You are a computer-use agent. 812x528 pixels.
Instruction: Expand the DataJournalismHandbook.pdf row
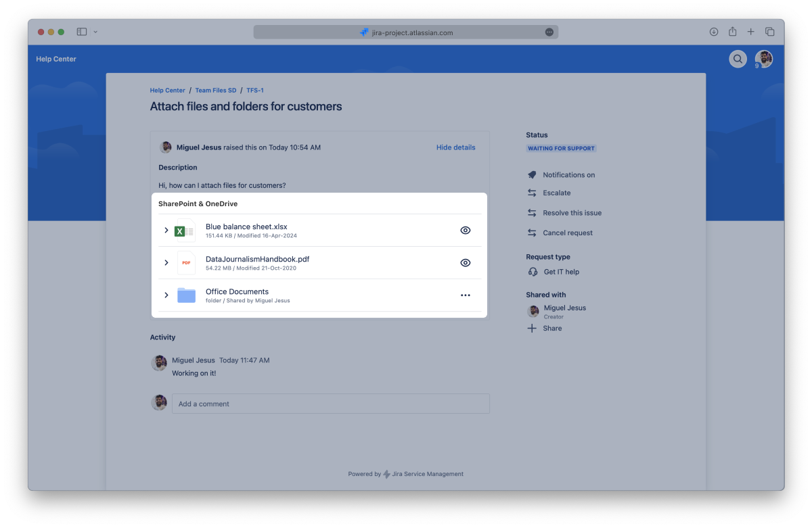[166, 263]
